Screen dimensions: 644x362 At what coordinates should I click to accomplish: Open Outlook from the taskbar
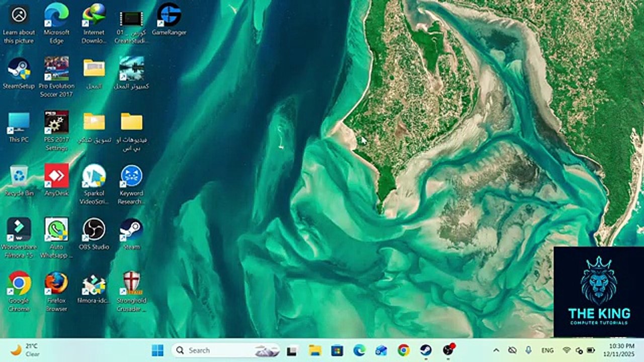[x=381, y=350]
